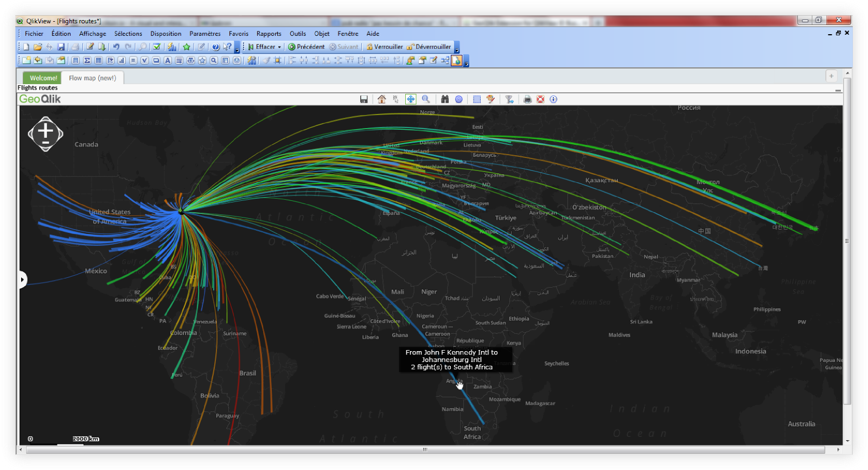Open navigation toolbar options dropdown after Déverrouiller

click(457, 48)
